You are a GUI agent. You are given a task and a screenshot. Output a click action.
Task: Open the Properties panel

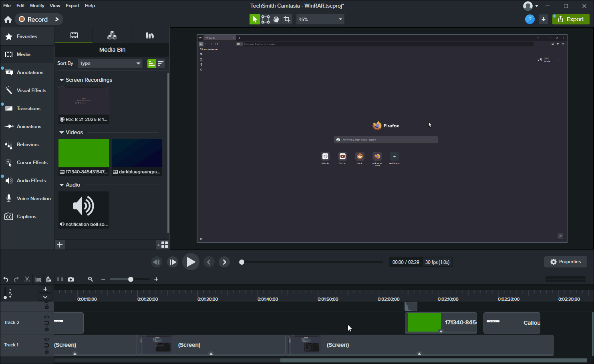(565, 261)
